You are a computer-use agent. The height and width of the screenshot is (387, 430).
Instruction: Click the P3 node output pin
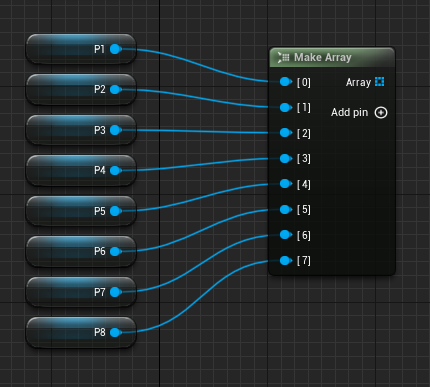click(116, 130)
